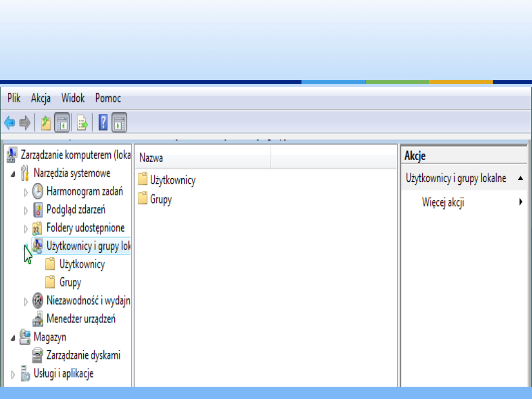
Task: Click Więcej akcji in Akcje pane
Action: [443, 202]
